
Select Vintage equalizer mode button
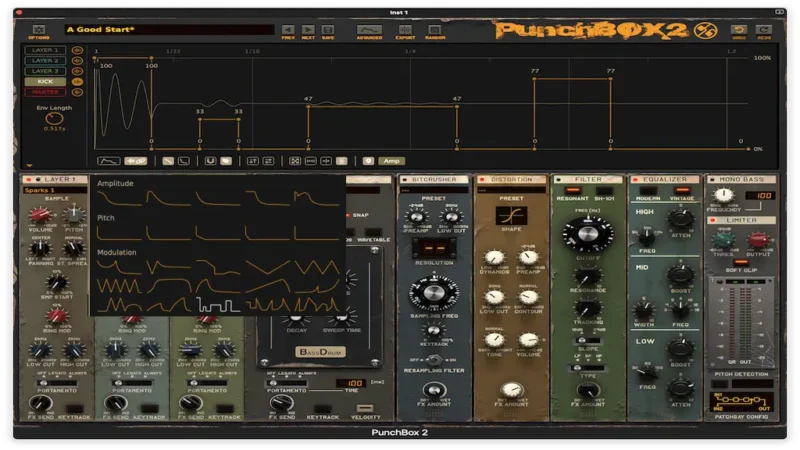pos(682,191)
